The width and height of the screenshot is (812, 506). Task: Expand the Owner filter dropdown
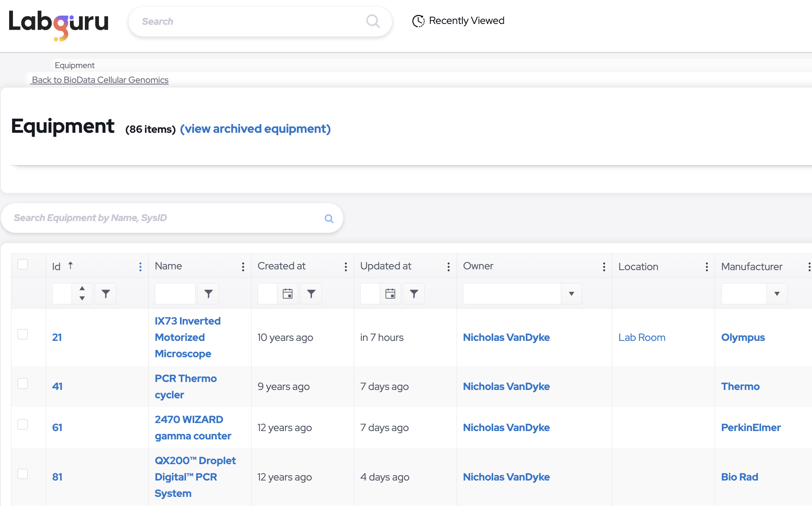click(571, 294)
